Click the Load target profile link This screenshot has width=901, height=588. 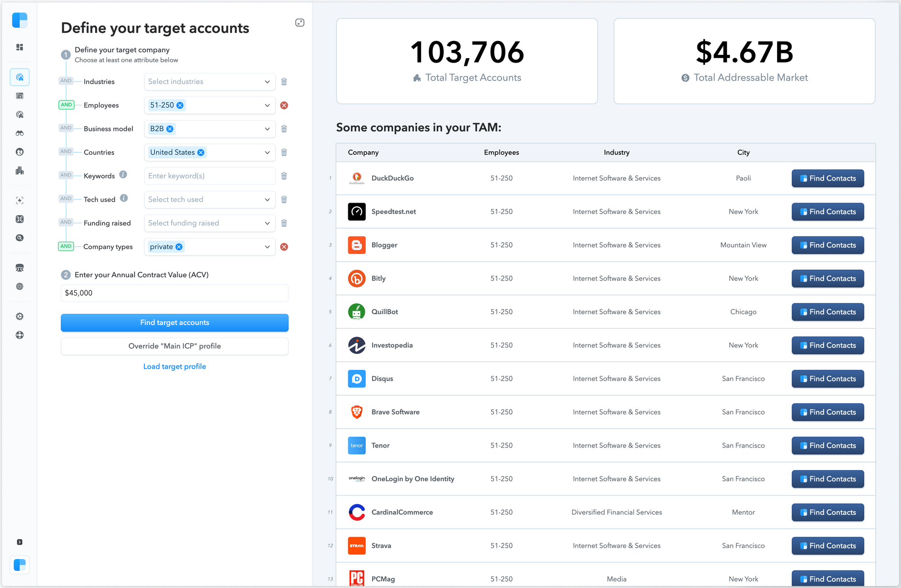tap(174, 366)
